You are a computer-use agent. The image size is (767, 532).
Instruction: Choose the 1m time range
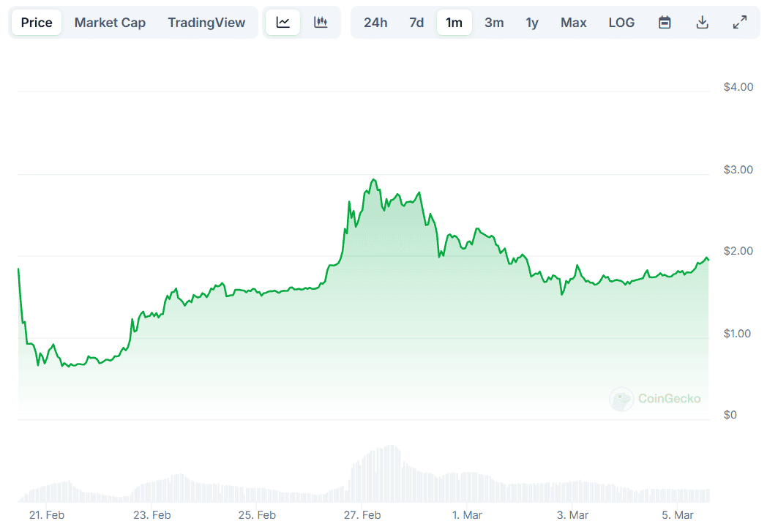[x=454, y=23]
